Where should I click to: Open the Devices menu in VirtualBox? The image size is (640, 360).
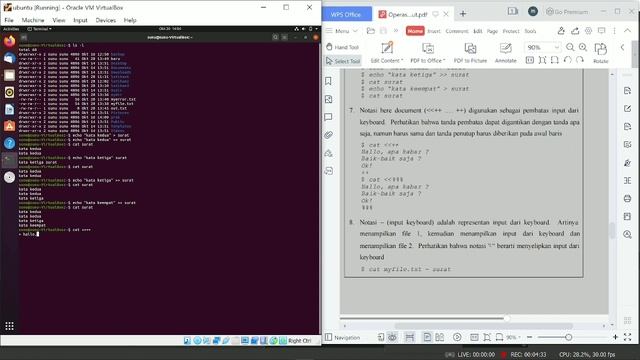tap(105, 20)
